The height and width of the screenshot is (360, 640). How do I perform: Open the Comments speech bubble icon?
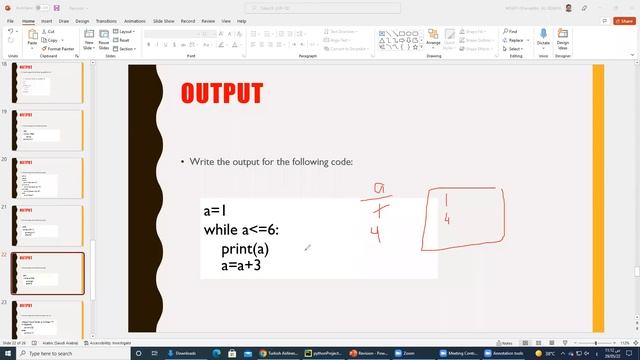tap(605, 21)
